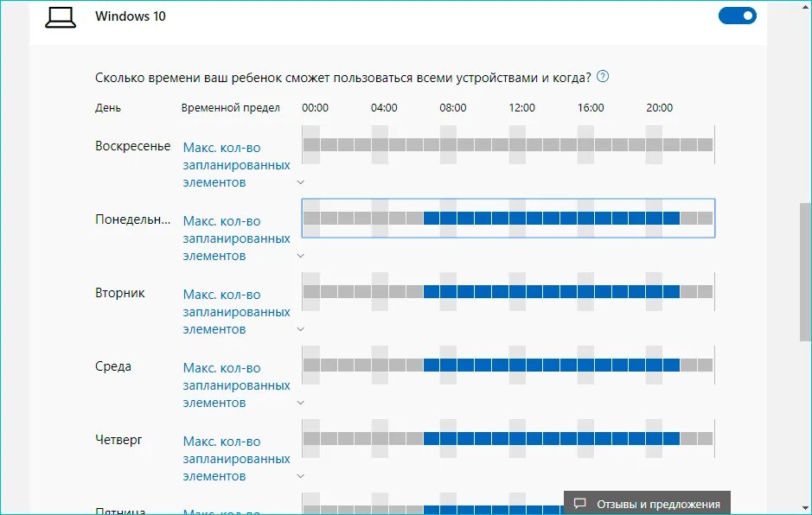This screenshot has width=812, height=515.
Task: Click the laptop icon beside Windows 10
Action: click(x=61, y=17)
